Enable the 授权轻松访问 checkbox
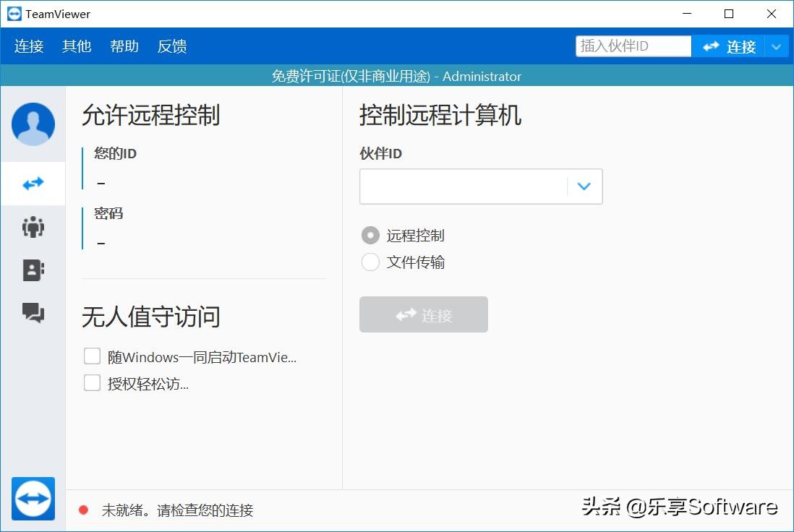This screenshot has height=532, width=794. point(92,382)
